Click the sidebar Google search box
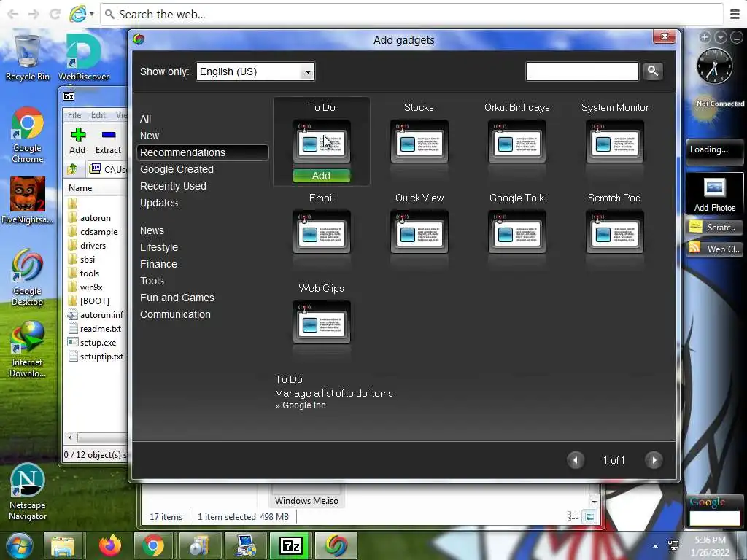747x560 pixels. pyautogui.click(x=715, y=518)
